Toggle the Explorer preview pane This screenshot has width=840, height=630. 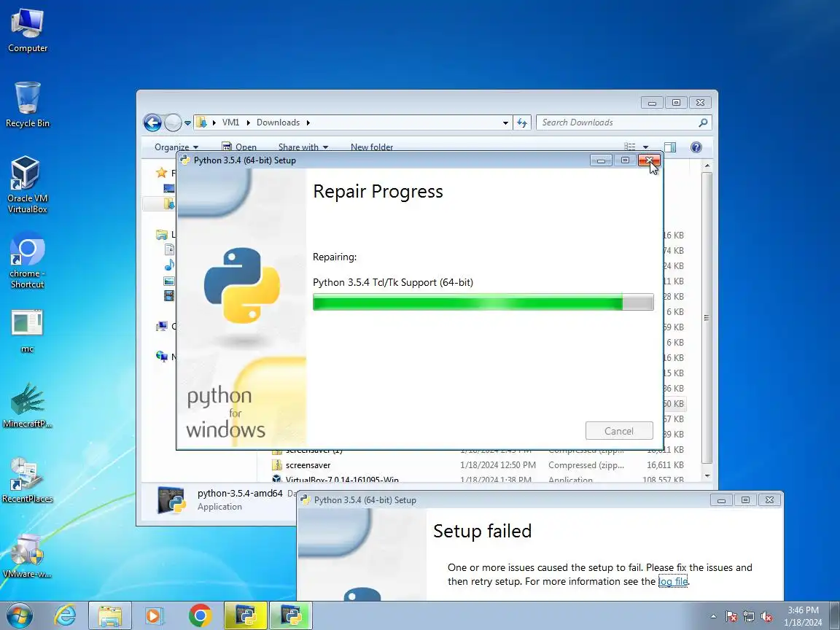pyautogui.click(x=670, y=147)
